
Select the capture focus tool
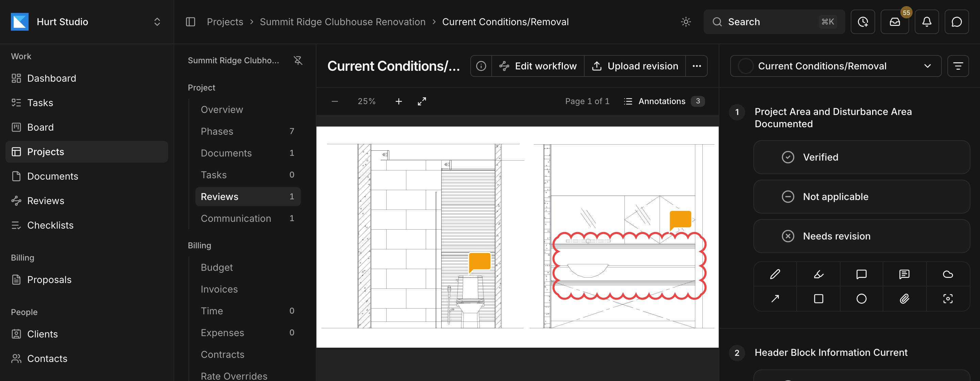pyautogui.click(x=948, y=298)
